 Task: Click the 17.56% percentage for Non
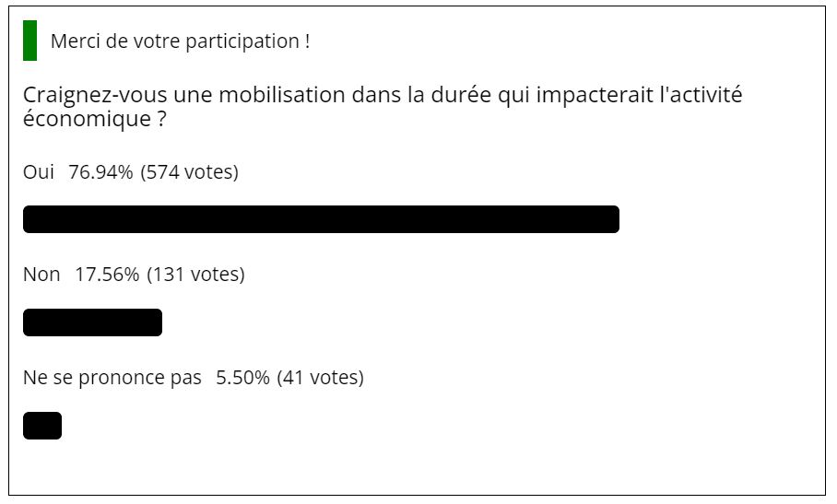point(107,275)
